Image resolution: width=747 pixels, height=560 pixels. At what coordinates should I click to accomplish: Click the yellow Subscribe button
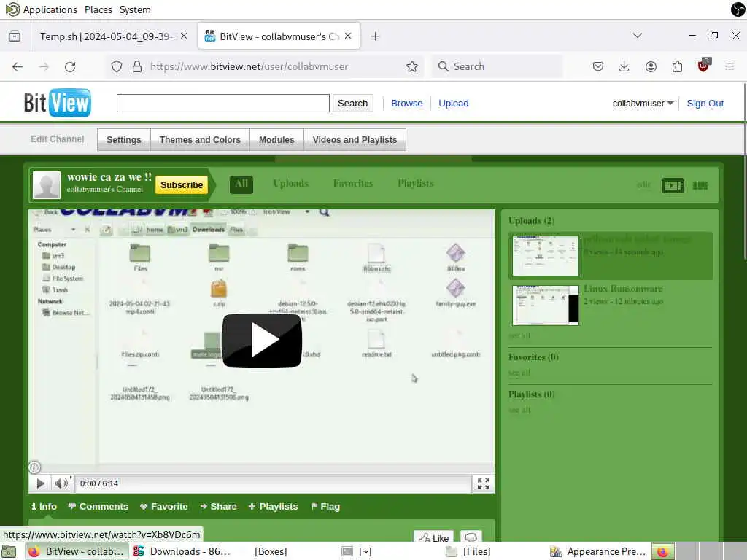coord(182,184)
